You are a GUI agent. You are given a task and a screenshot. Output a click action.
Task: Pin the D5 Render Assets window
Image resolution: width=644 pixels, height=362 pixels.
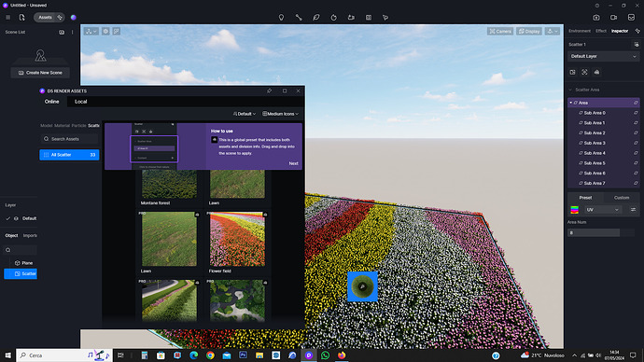(x=270, y=90)
